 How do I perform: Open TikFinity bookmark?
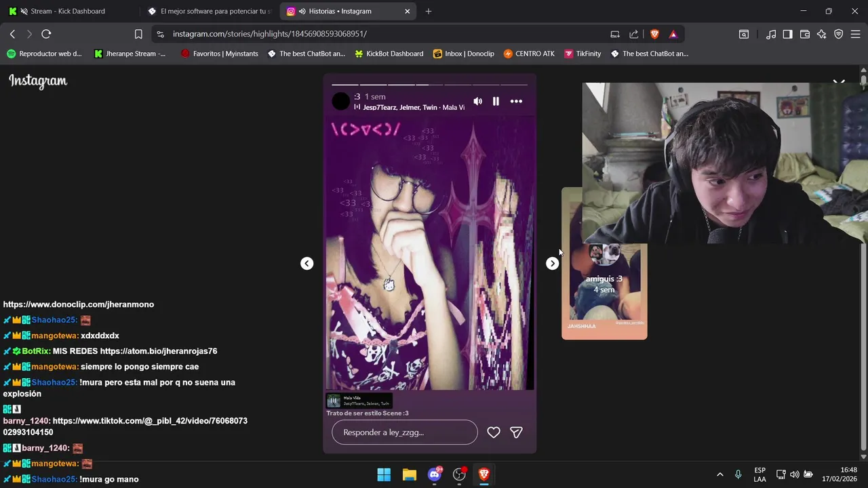click(582, 54)
